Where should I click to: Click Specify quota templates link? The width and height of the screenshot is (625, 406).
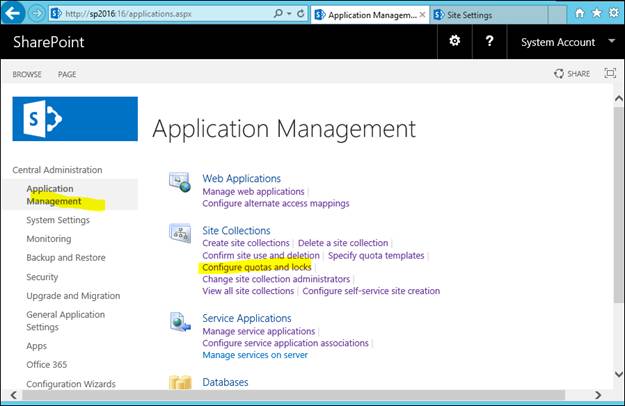[x=376, y=255]
